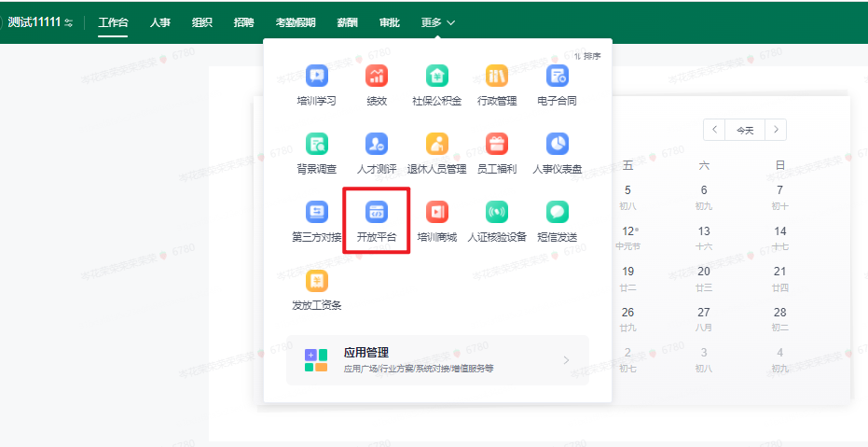
Task: Select calendar date 28 初二
Action: [780, 319]
